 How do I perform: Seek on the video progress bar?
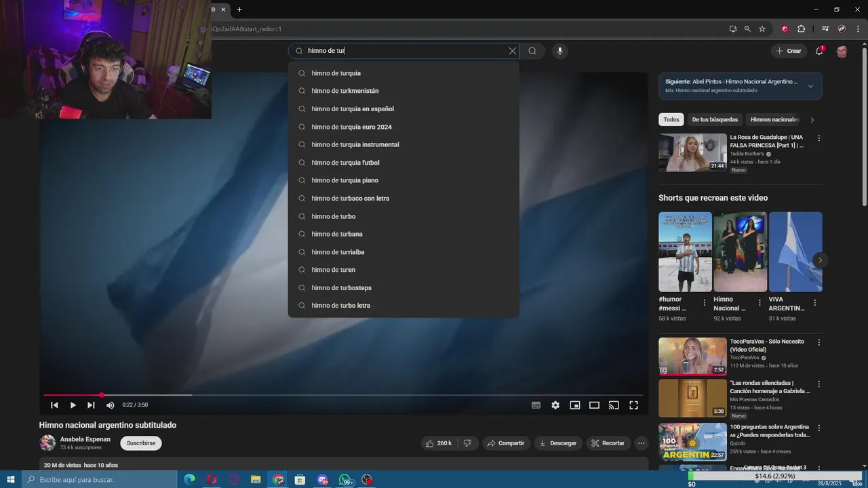pyautogui.click(x=343, y=394)
